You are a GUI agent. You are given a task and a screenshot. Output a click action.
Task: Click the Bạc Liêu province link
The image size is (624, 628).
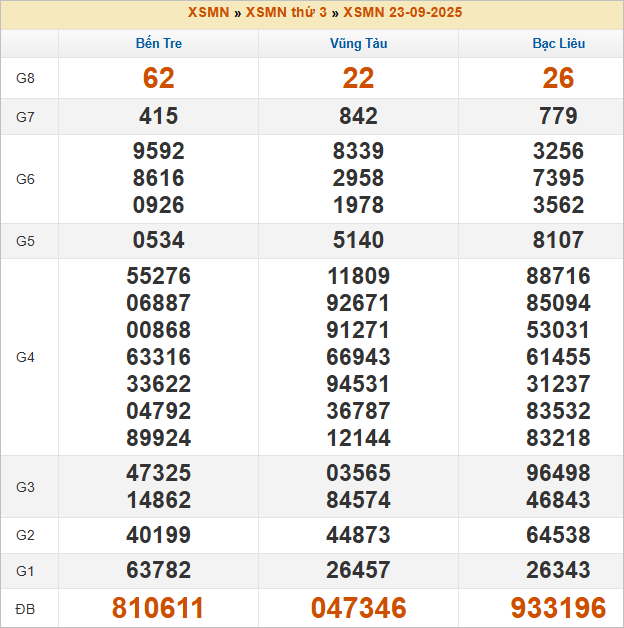pyautogui.click(x=558, y=44)
